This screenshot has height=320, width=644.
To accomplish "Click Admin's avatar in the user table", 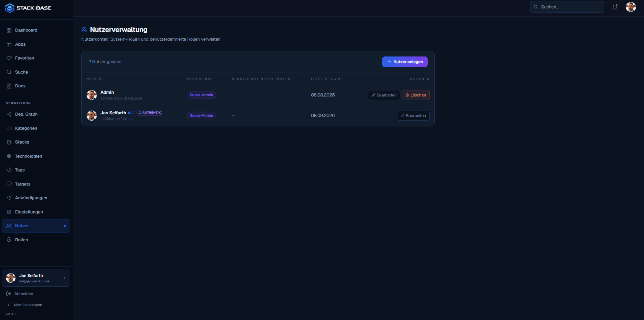I will click(92, 95).
